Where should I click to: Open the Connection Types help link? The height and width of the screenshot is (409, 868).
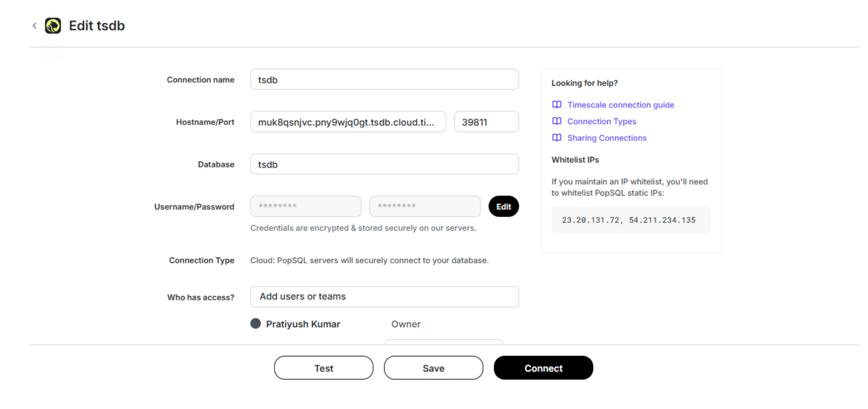pyautogui.click(x=602, y=121)
